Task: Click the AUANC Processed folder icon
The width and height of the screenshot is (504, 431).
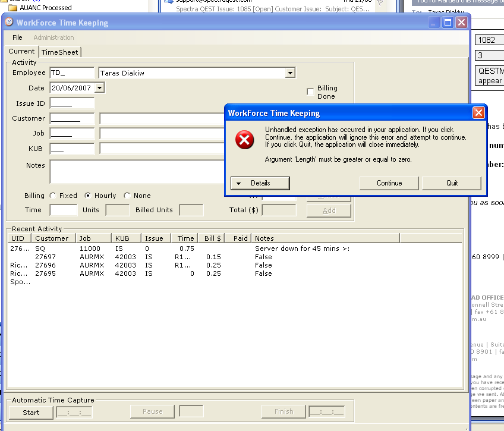Action: [13, 8]
